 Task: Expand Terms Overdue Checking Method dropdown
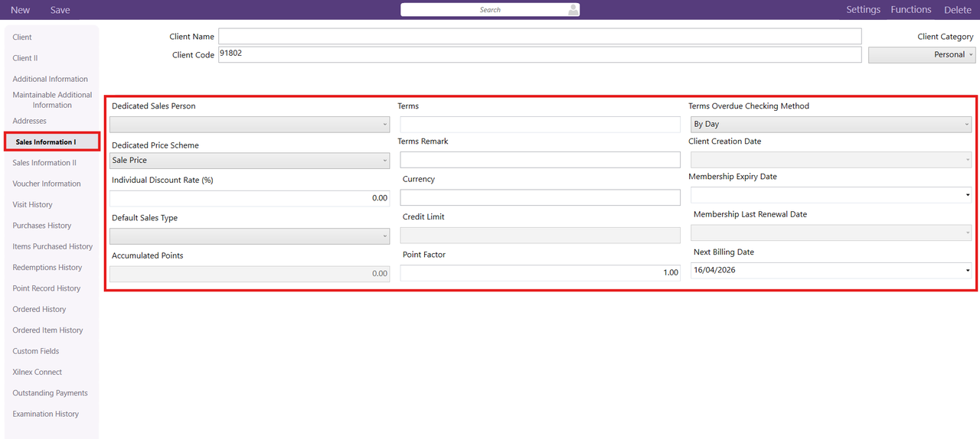(x=831, y=124)
